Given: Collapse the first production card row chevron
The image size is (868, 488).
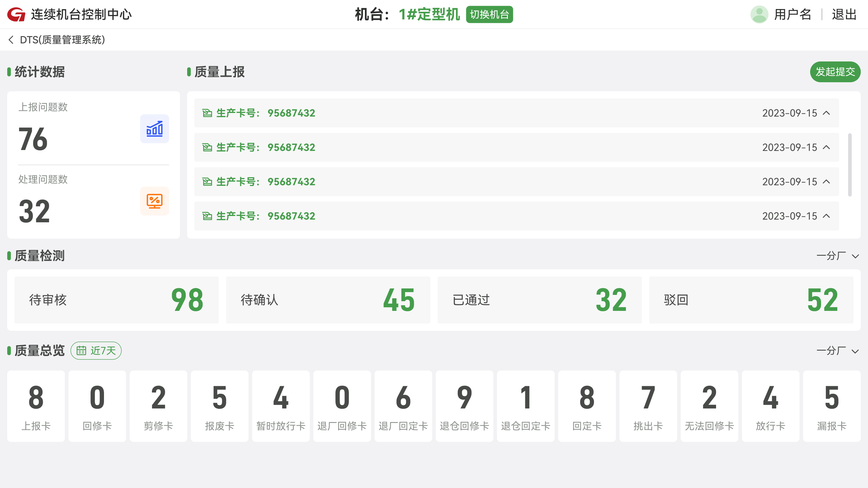Looking at the screenshot, I should 826,113.
